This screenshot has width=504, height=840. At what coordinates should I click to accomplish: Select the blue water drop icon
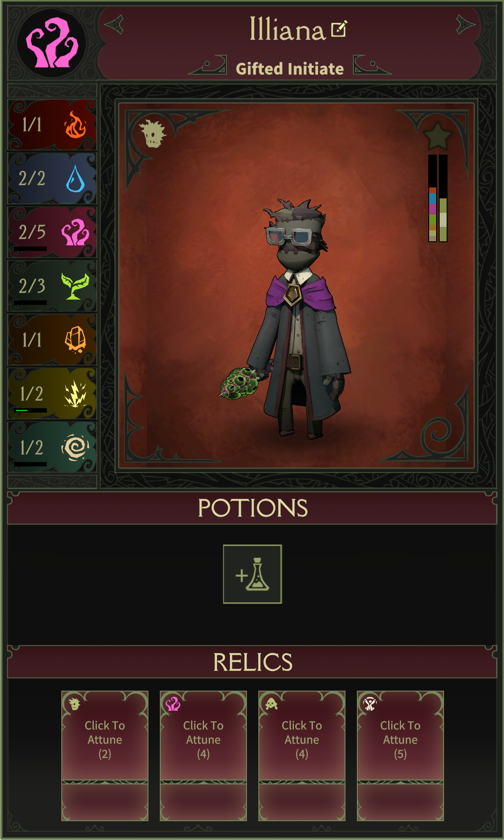(x=75, y=179)
